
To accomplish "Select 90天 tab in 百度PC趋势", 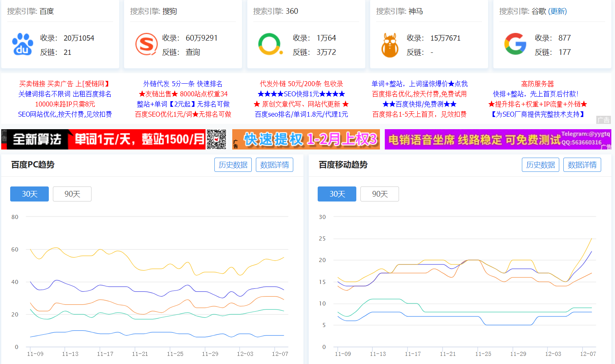I will pyautogui.click(x=72, y=194).
